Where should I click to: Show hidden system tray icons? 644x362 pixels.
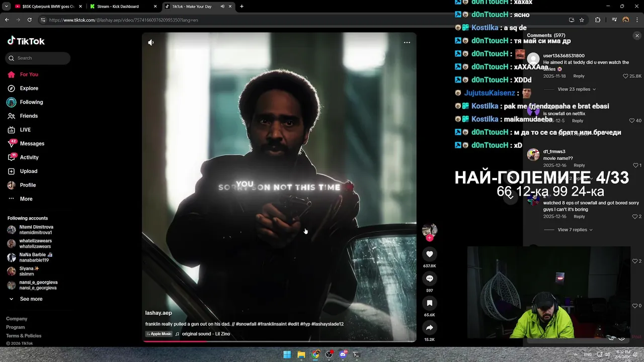pos(576,354)
